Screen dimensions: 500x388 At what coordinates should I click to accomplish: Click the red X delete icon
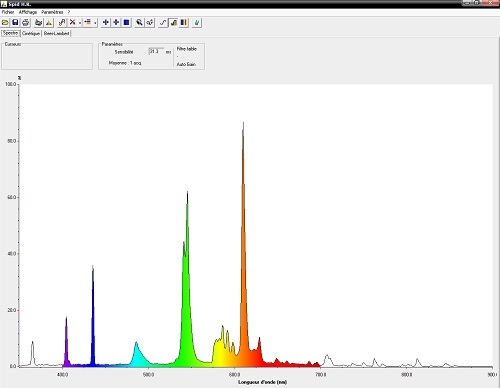tap(72, 23)
